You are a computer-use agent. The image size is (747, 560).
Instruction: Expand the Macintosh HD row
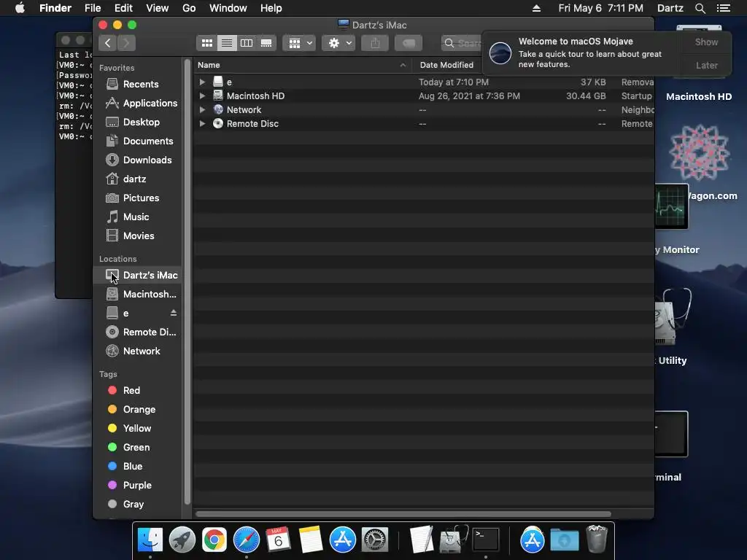[x=202, y=96]
